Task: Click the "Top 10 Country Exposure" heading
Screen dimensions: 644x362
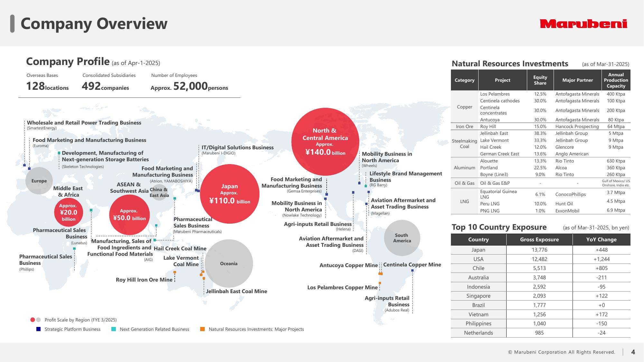Action: [499, 227]
